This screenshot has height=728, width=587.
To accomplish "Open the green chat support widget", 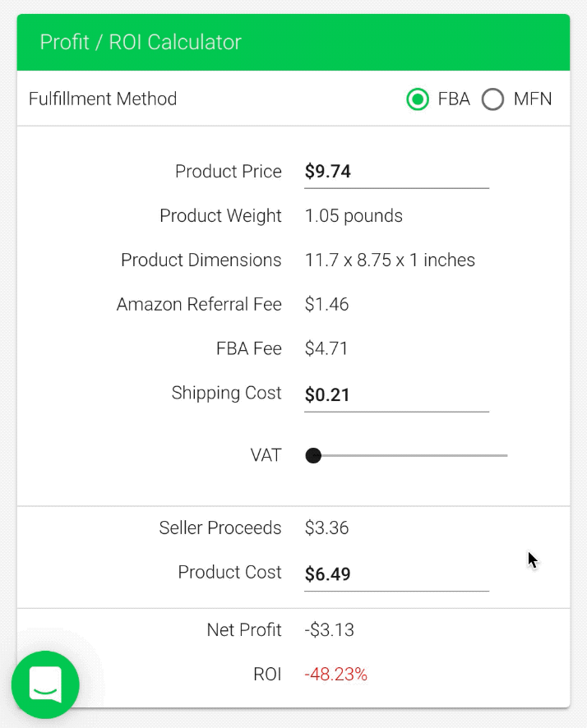I will (45, 684).
